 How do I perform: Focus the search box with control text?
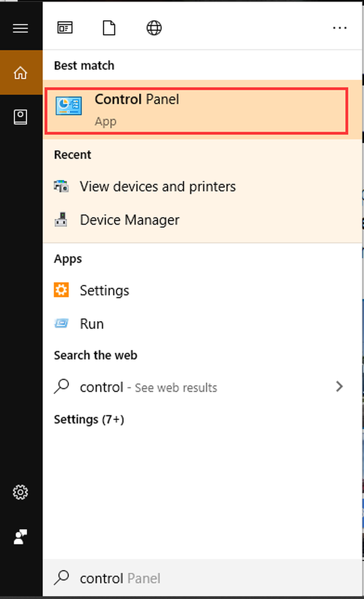(203, 578)
